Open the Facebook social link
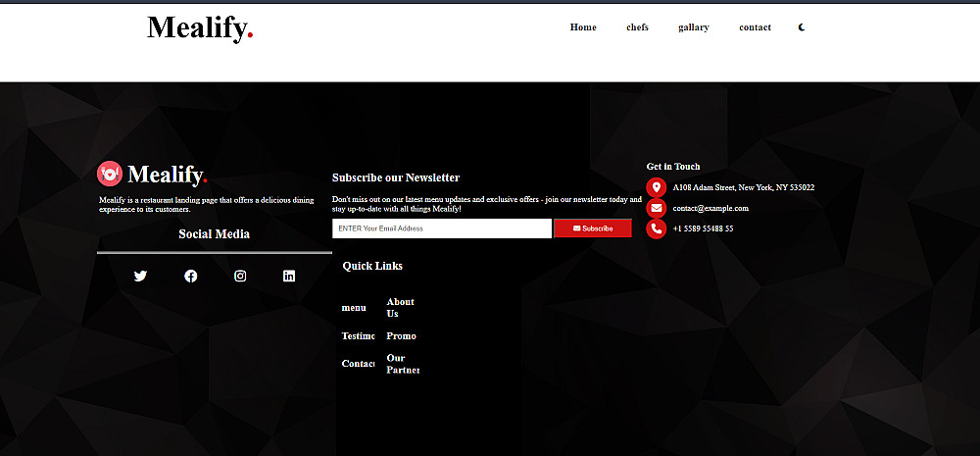The height and width of the screenshot is (456, 980). click(191, 276)
